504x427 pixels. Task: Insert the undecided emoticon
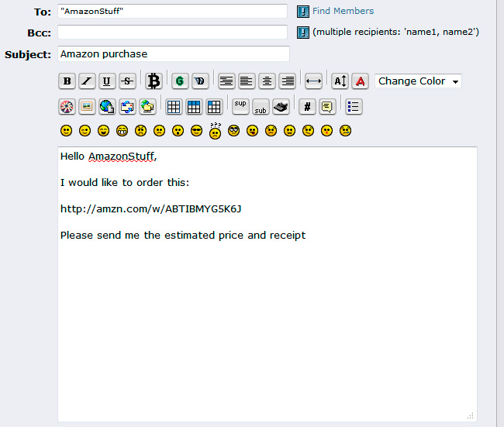point(309,131)
